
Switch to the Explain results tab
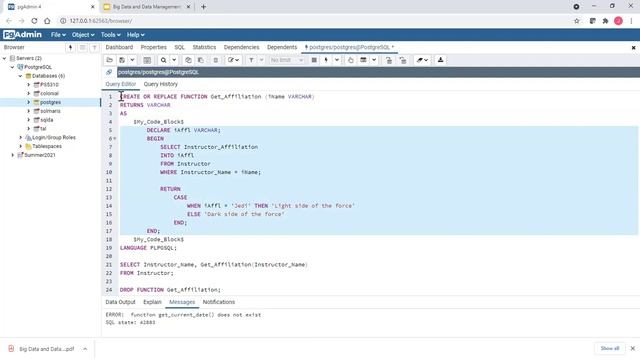(152, 302)
